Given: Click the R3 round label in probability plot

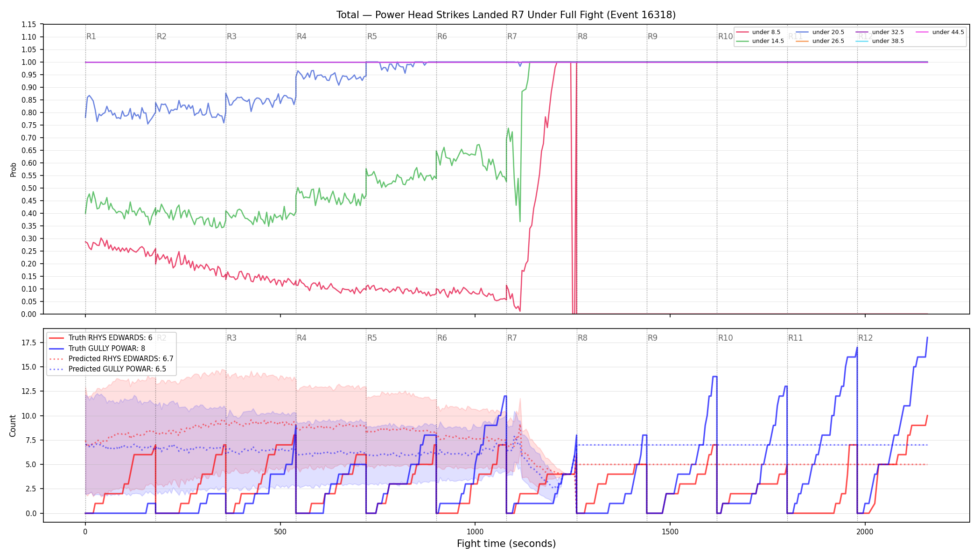Looking at the screenshot, I should 231,36.
